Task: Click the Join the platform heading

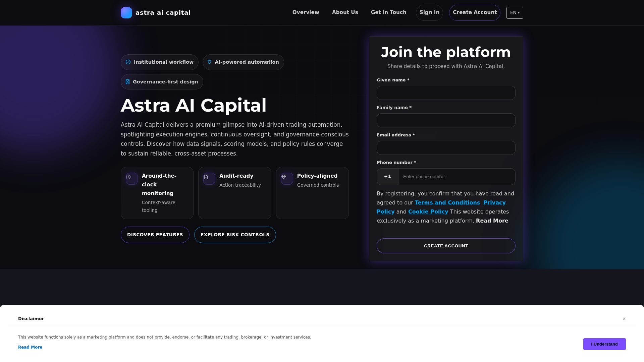Action: tap(446, 52)
